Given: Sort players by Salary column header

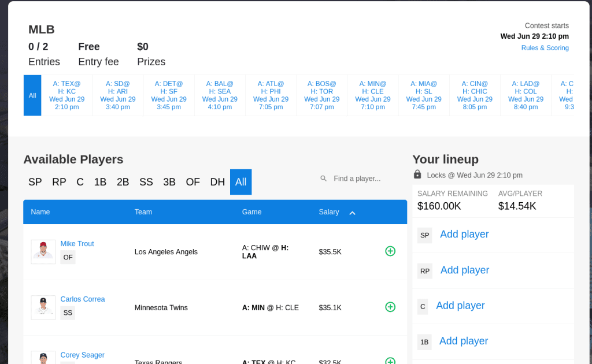Looking at the screenshot, I should [x=329, y=212].
